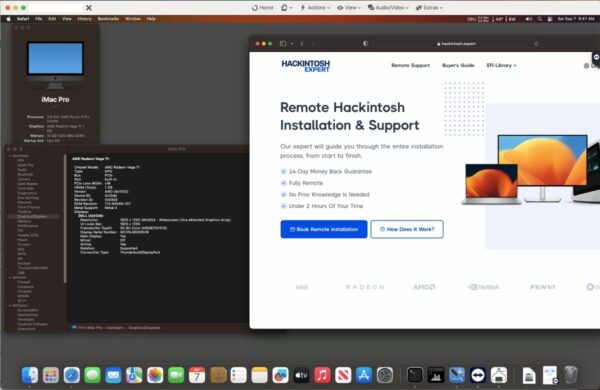Image resolution: width=600 pixels, height=390 pixels.
Task: Open the History menu
Action: tap(85, 19)
